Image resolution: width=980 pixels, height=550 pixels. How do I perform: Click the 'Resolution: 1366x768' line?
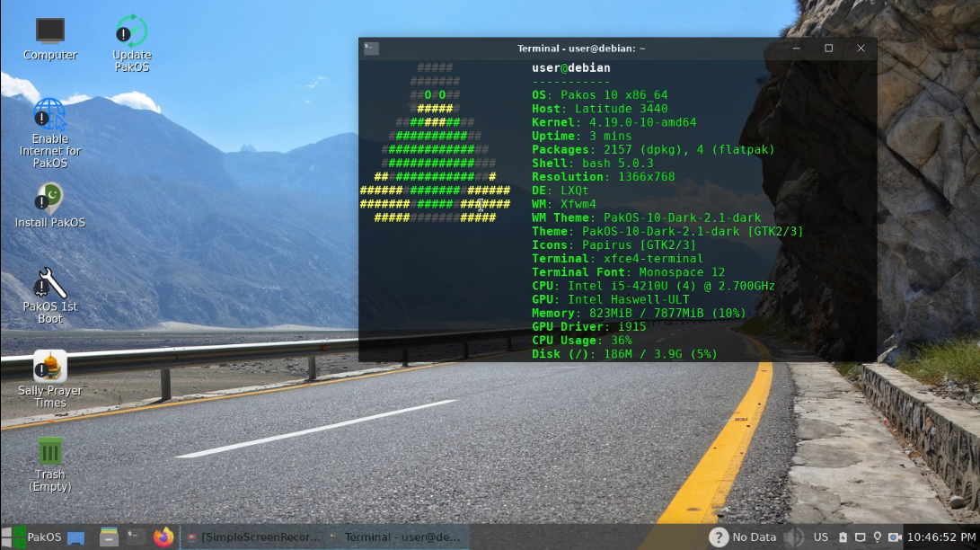(x=603, y=177)
